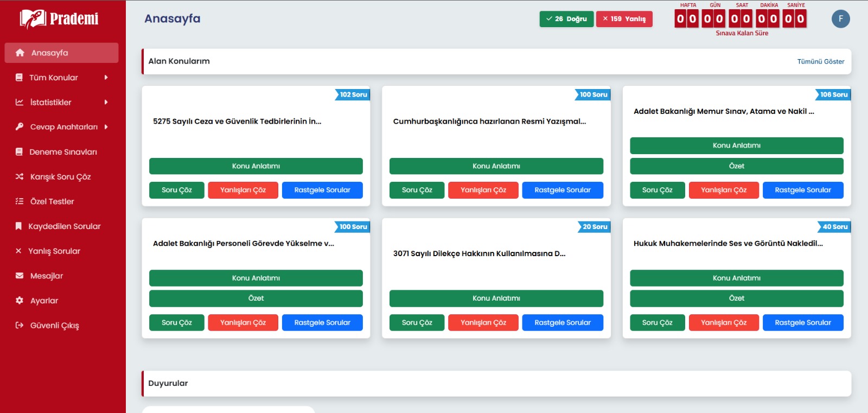Screen dimensions: 868x413
Task: Open Deneme Sınavları from the sidebar
Action: (x=63, y=152)
